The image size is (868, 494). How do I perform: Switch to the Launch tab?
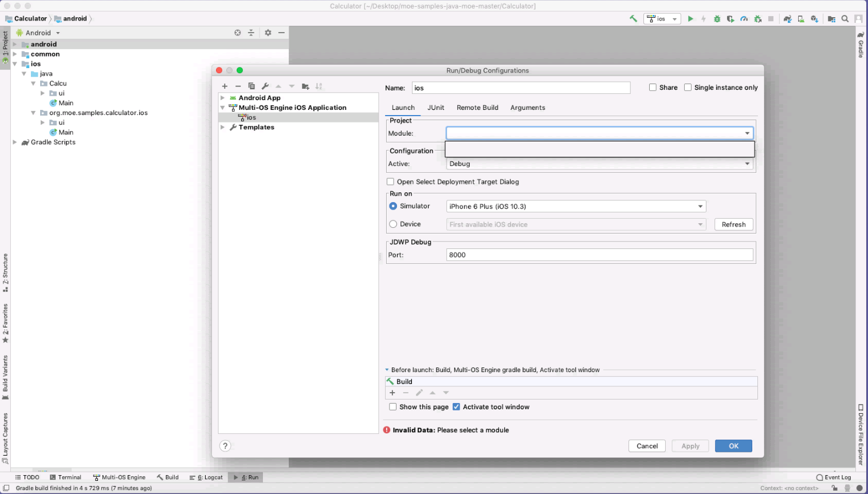(x=403, y=108)
